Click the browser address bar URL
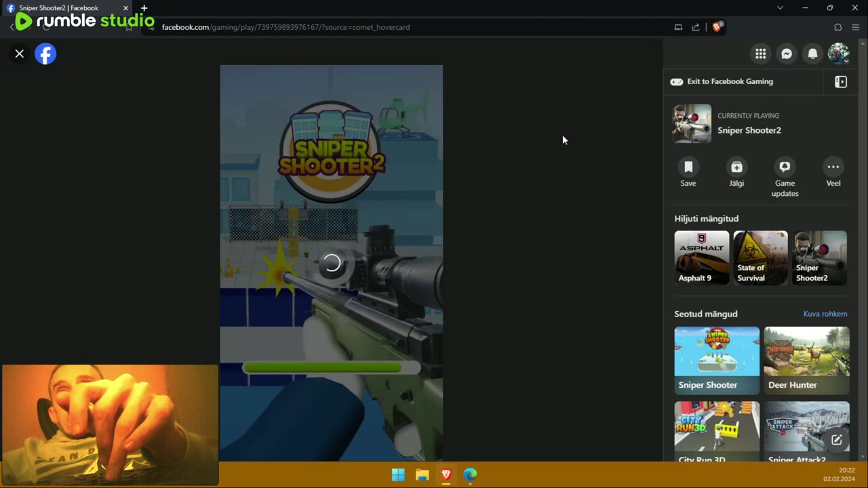The width and height of the screenshot is (868, 488). coord(285,27)
